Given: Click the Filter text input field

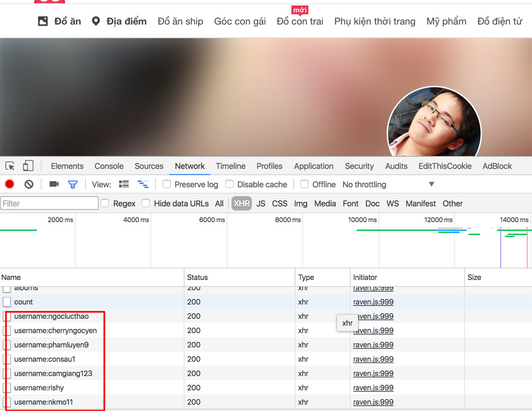Looking at the screenshot, I should (49, 203).
